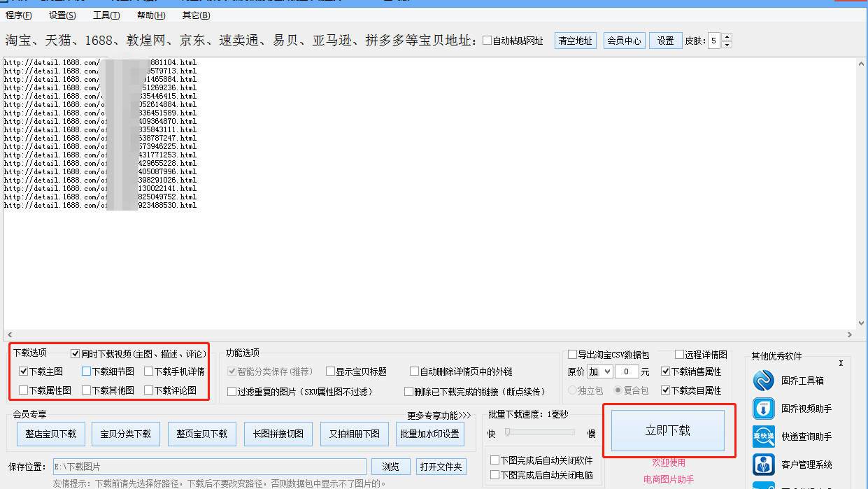Increase the 皮肤 skin number stepper
868x489 pixels.
[x=725, y=37]
